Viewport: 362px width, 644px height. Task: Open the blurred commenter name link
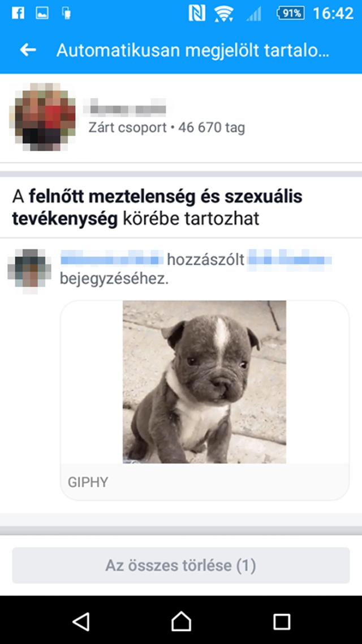click(112, 259)
